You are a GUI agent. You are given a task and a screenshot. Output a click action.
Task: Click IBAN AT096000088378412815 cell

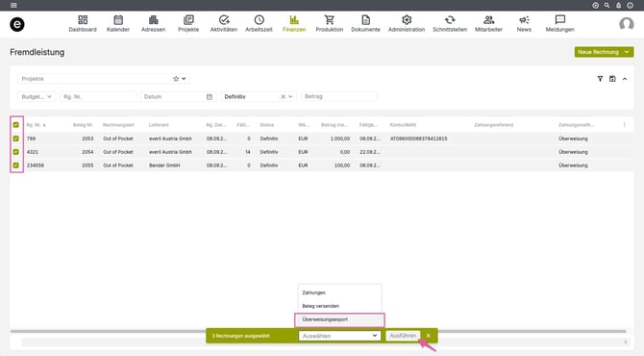[x=418, y=139]
